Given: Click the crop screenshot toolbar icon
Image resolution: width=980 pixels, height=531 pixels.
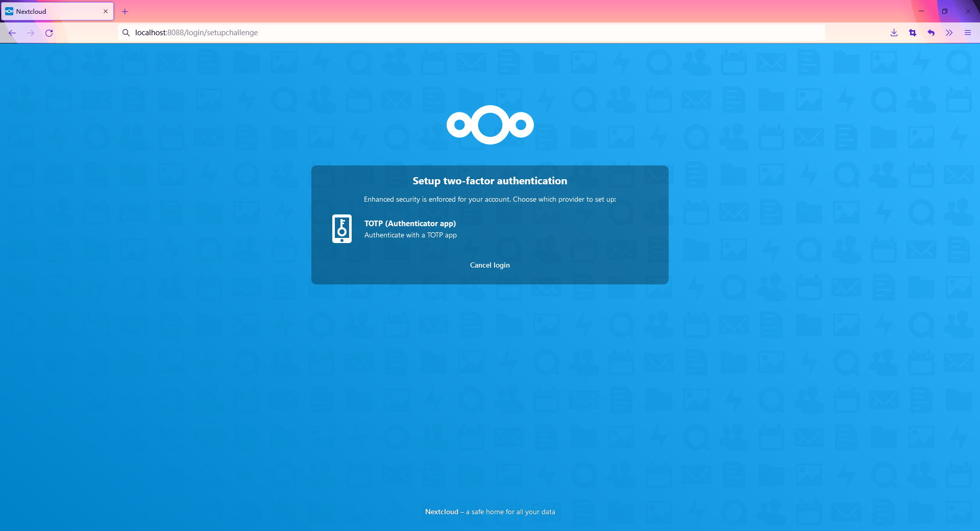Looking at the screenshot, I should click(912, 33).
